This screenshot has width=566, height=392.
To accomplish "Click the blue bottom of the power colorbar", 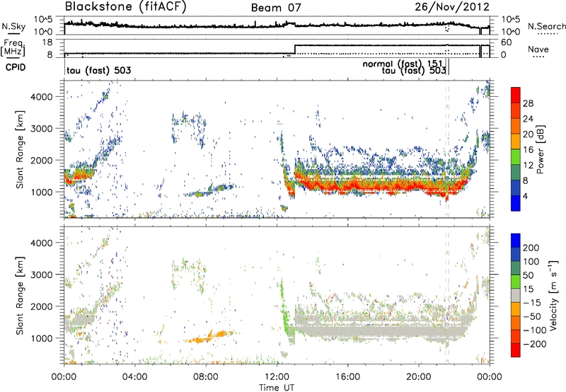I will pos(516,203).
